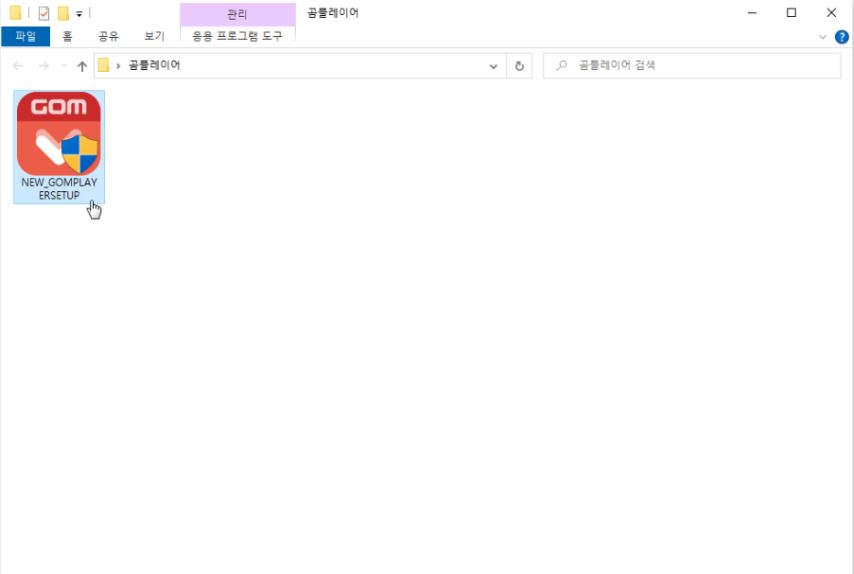Image resolution: width=854 pixels, height=574 pixels.
Task: Click the New Folder icon in title bar
Action: tap(63, 13)
